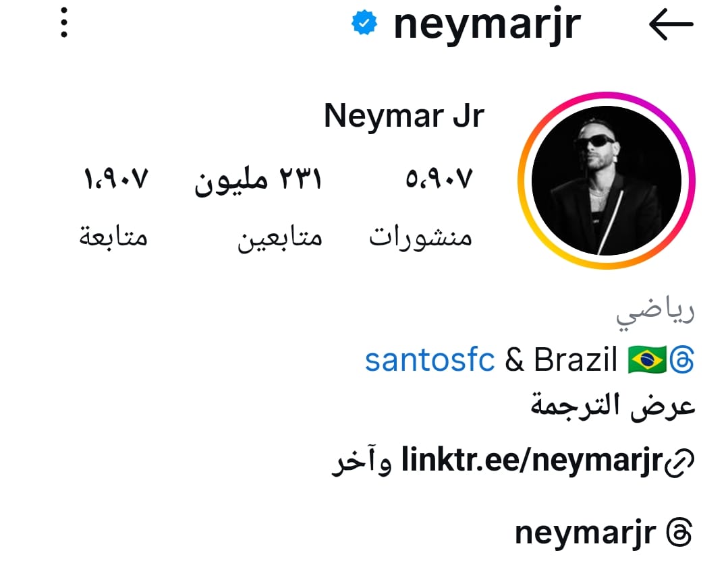The height and width of the screenshot is (567, 728).
Task: Tap the متابعة following label
Action: tap(113, 236)
